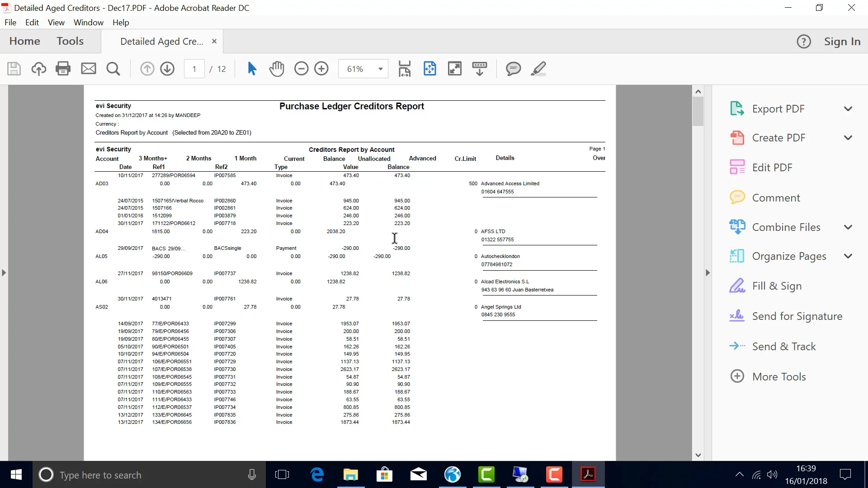Zoom in with the plus button

tap(321, 69)
